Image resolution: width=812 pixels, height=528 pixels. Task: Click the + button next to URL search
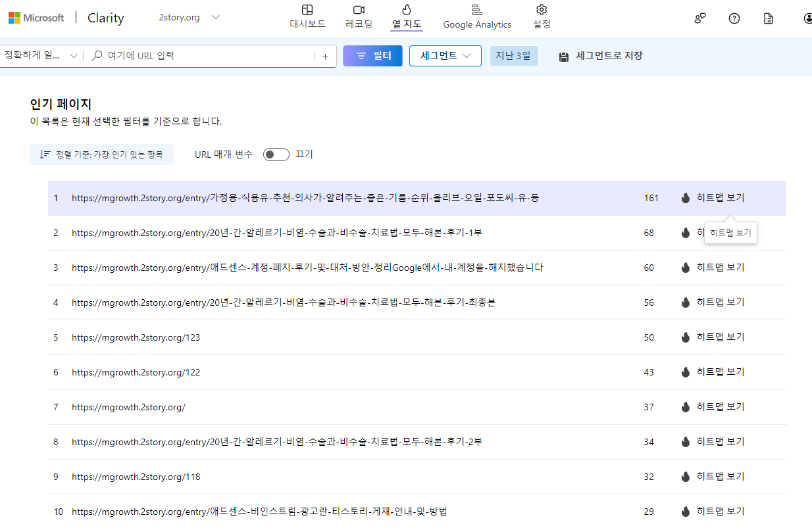(x=325, y=56)
